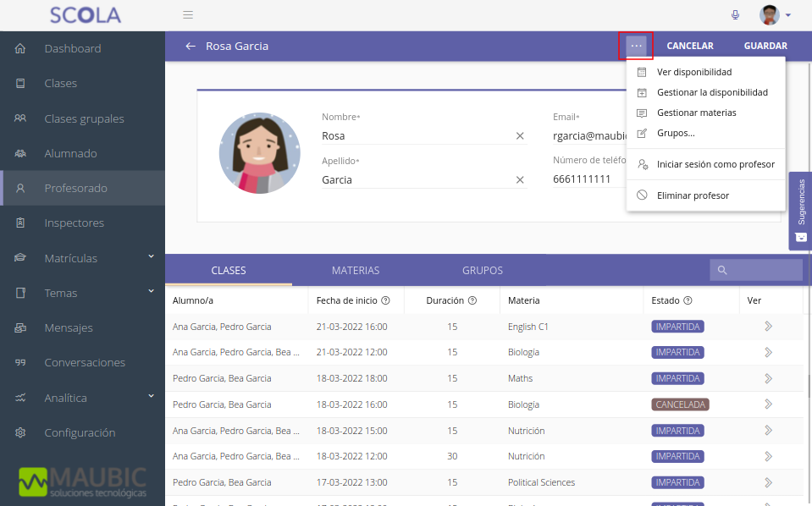This screenshot has width=812, height=506.
Task: Select Gestionar materias from menu
Action: [x=696, y=113]
